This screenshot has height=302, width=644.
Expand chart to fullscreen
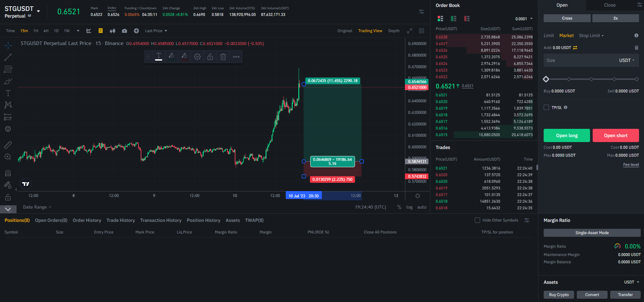coord(410,31)
